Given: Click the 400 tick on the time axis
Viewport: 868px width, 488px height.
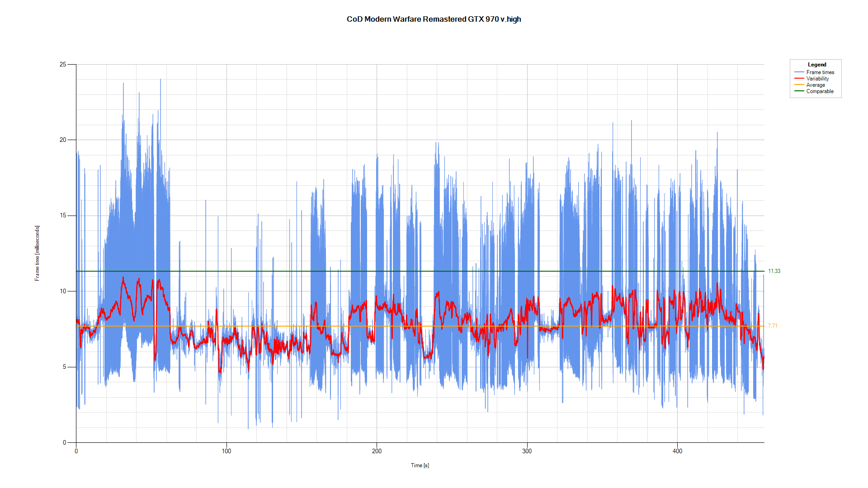Looking at the screenshot, I should [x=677, y=451].
